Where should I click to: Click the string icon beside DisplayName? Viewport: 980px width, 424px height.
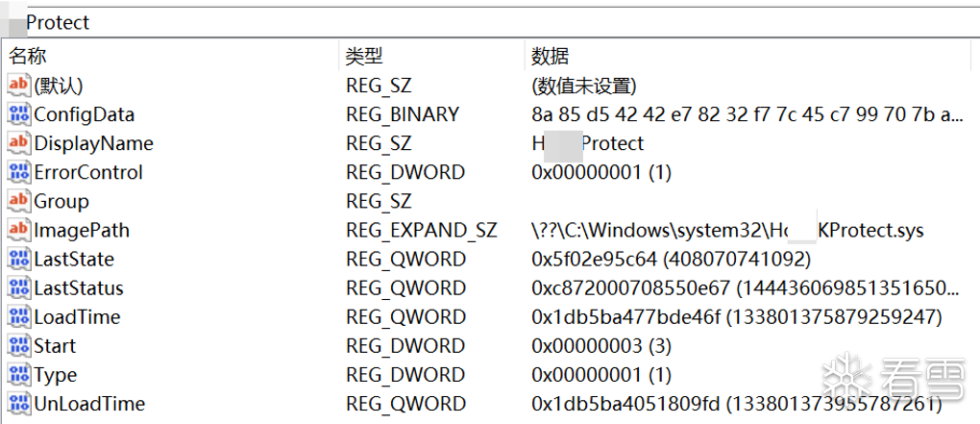click(18, 143)
